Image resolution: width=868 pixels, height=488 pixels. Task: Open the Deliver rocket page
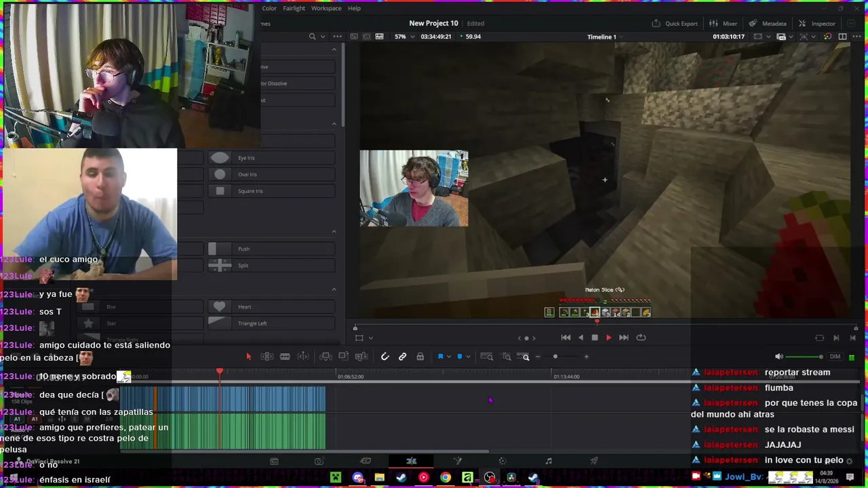pos(594,461)
